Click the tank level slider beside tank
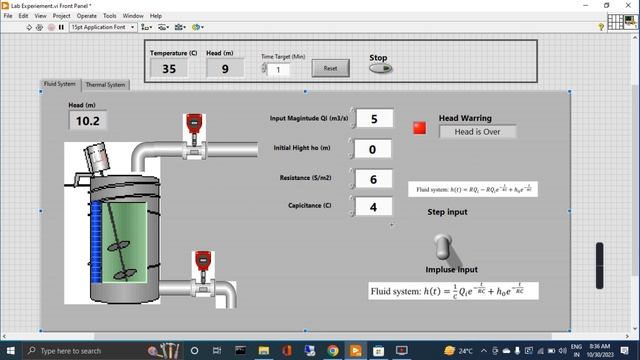This screenshot has width=640, height=360. pos(96,242)
